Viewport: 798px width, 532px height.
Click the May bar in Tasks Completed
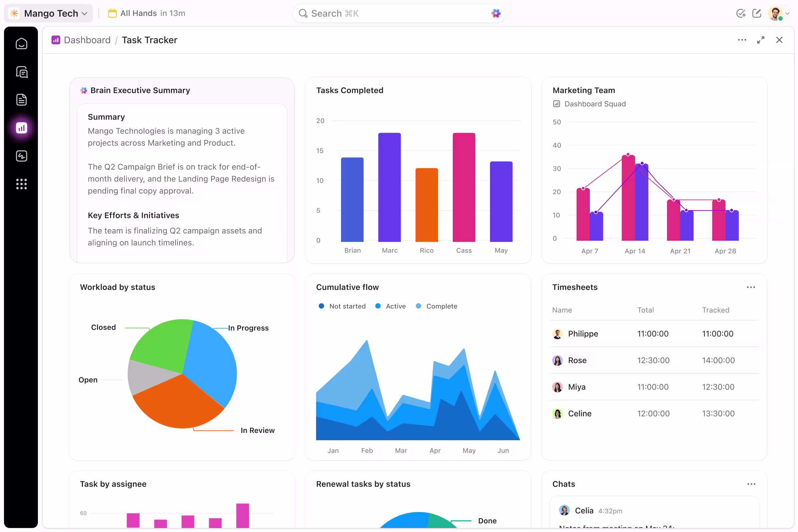pyautogui.click(x=501, y=201)
